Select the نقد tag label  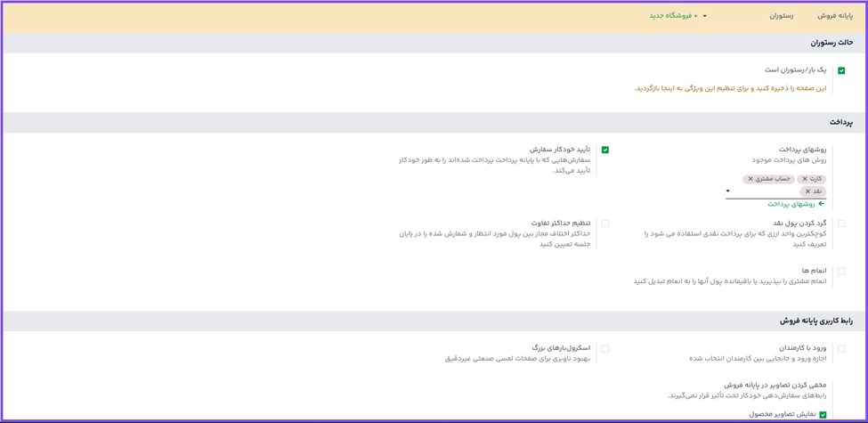[817, 191]
